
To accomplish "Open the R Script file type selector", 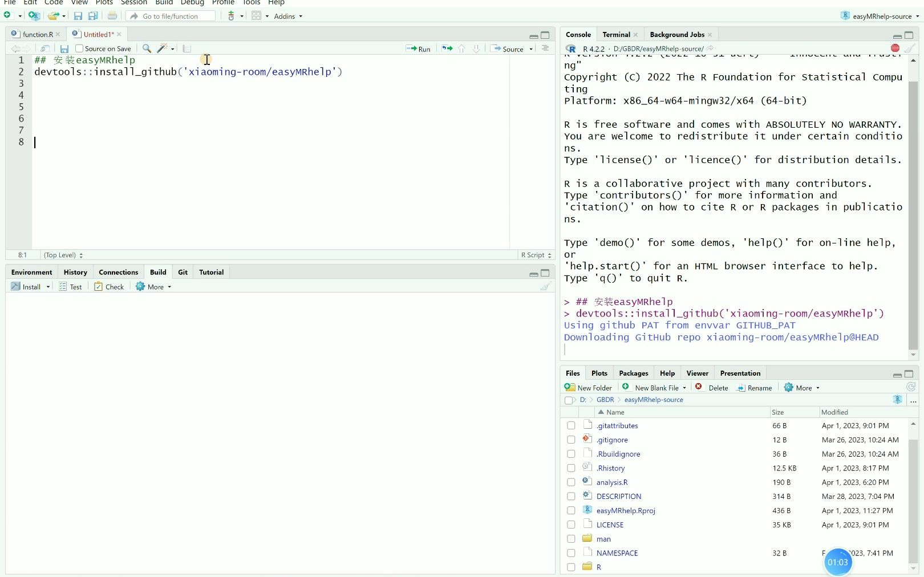I will pyautogui.click(x=536, y=255).
